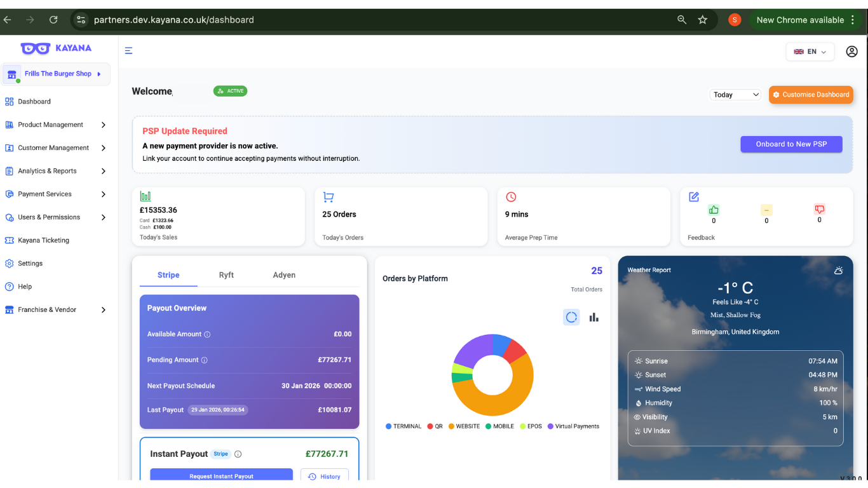868x488 pixels.
Task: Expand the Product Management menu
Action: coord(55,125)
